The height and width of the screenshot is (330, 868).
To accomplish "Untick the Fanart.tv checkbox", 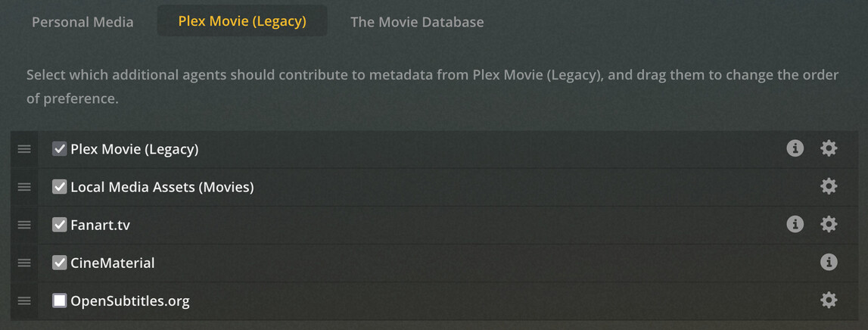I will point(59,225).
